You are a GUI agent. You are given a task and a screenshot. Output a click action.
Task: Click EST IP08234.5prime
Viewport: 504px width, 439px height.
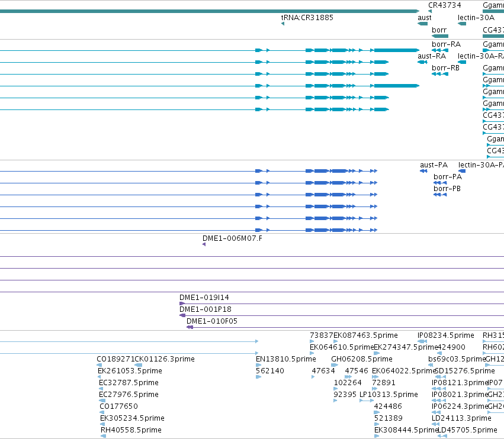[x=446, y=335]
